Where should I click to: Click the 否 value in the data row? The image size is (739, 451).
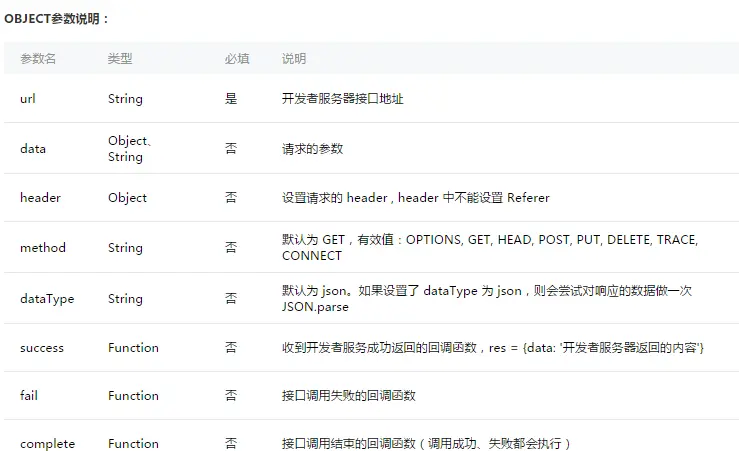coord(231,148)
